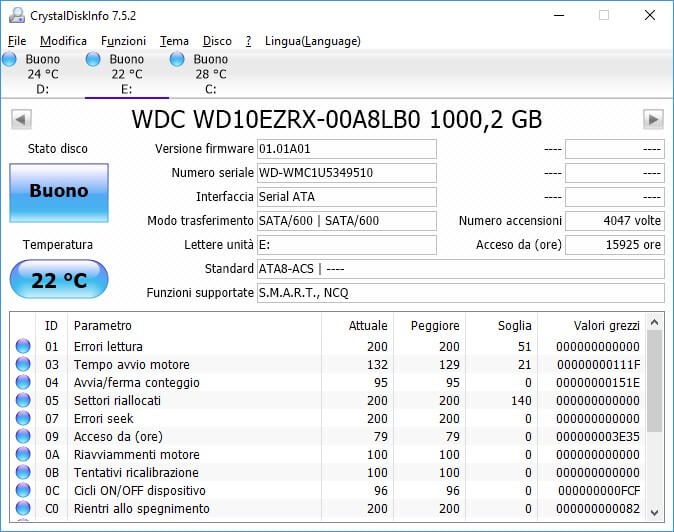The image size is (674, 532).
Task: Go to next disk with right arrow
Action: (653, 119)
